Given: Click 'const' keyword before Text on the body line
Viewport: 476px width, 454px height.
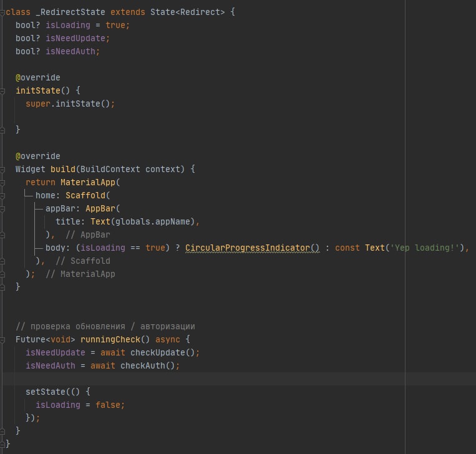Looking at the screenshot, I should [347, 248].
